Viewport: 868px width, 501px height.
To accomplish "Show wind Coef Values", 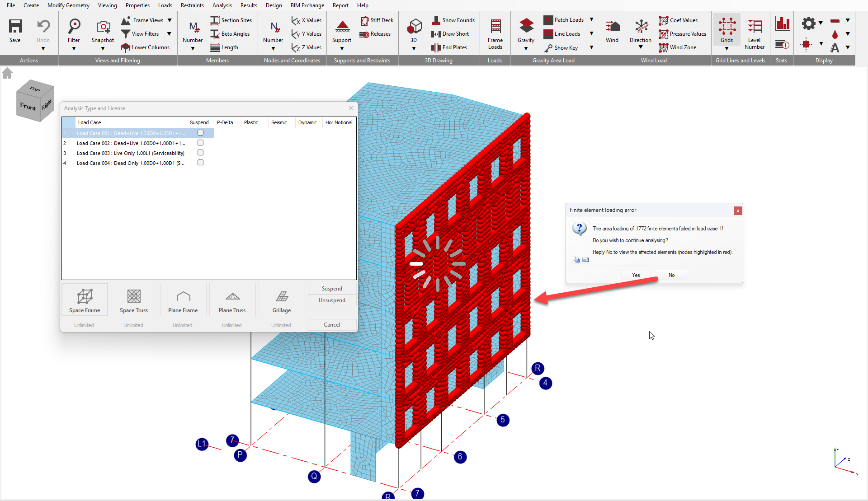I will (x=678, y=20).
